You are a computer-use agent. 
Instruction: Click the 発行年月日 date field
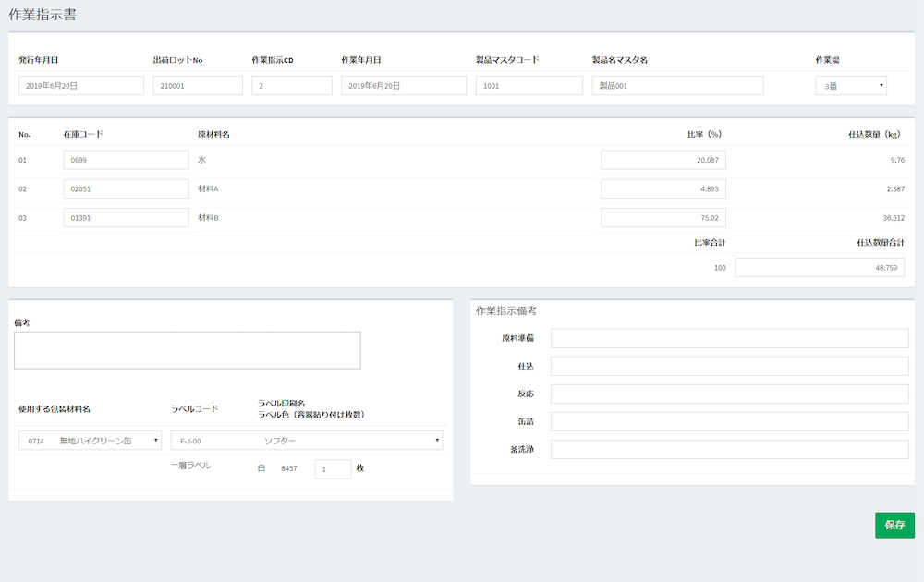[81, 86]
